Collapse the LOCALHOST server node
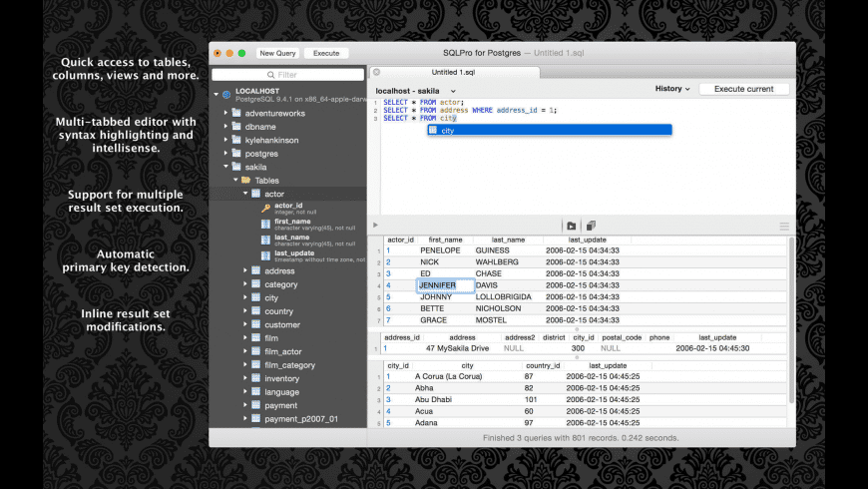This screenshot has height=489, width=868. point(217,94)
